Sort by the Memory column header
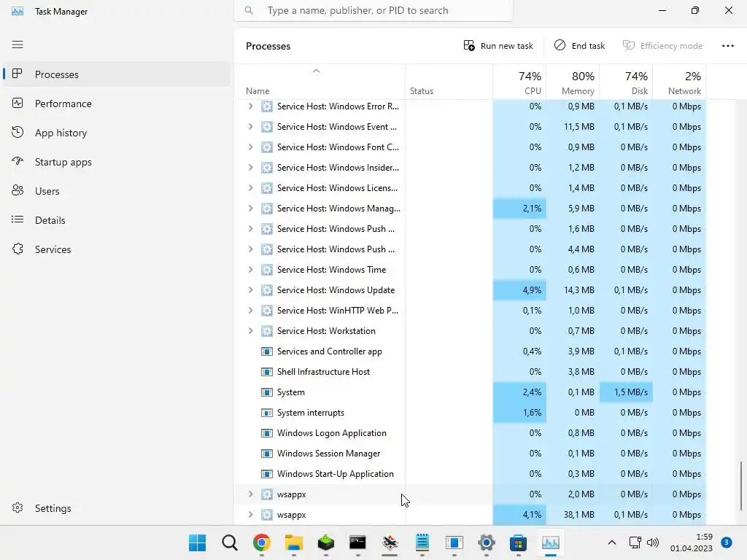 pyautogui.click(x=573, y=82)
